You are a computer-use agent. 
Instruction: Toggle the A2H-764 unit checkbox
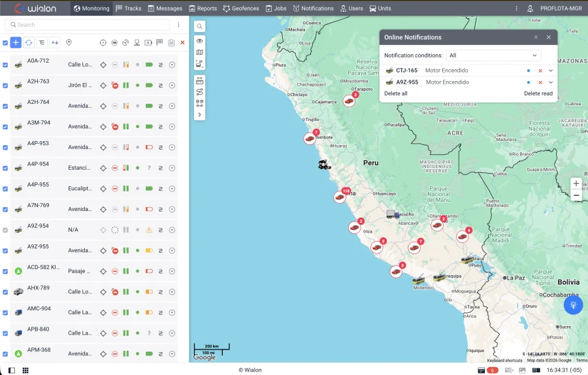(5, 106)
